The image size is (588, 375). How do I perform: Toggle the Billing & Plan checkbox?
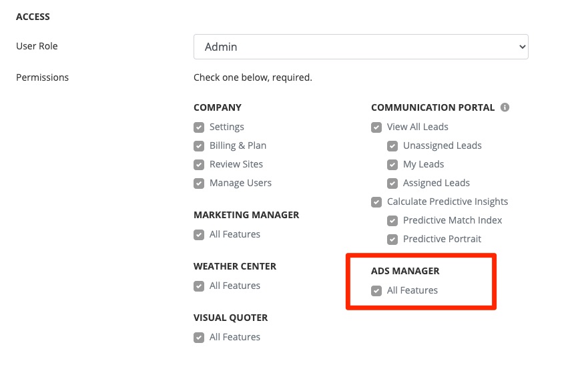(x=199, y=146)
